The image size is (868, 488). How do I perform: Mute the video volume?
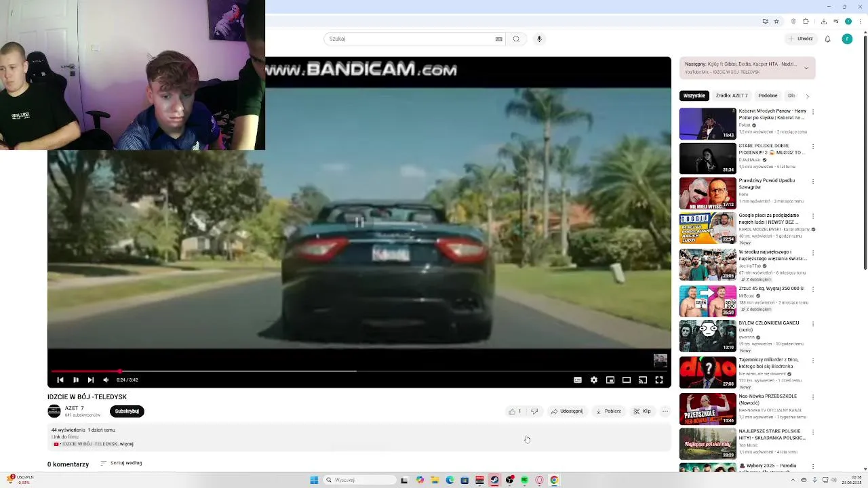click(106, 380)
